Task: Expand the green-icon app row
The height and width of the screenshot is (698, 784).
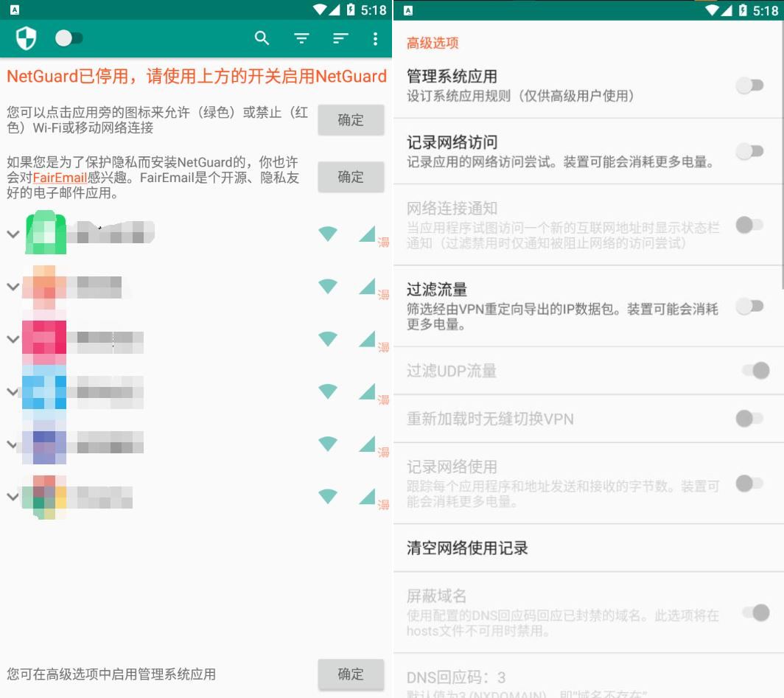Action: (x=13, y=234)
